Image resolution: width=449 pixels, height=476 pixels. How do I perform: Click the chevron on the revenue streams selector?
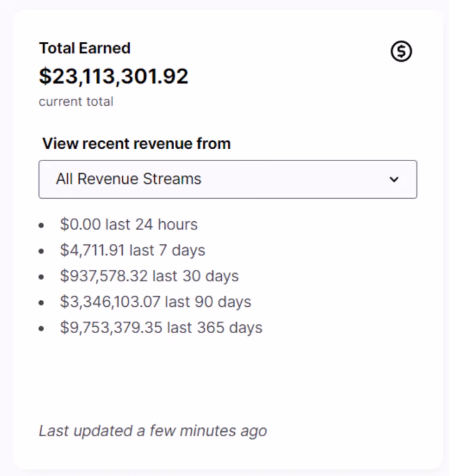394,179
